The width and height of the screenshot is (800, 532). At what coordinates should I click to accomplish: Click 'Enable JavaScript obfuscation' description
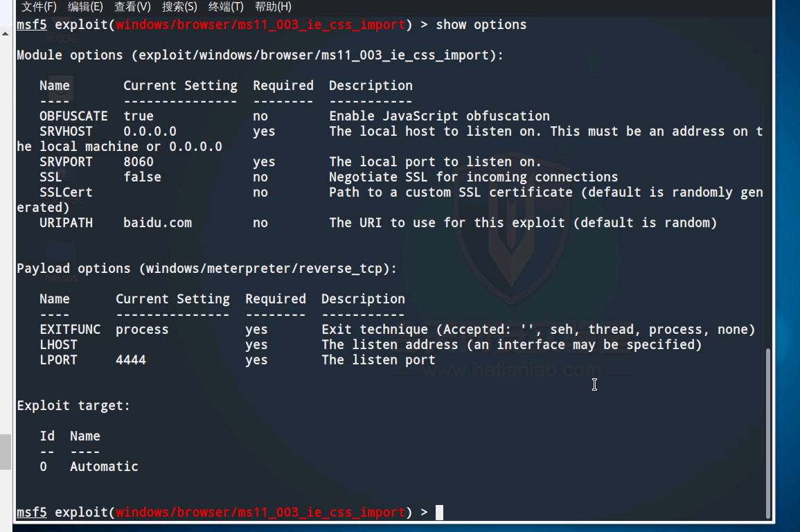(x=439, y=116)
